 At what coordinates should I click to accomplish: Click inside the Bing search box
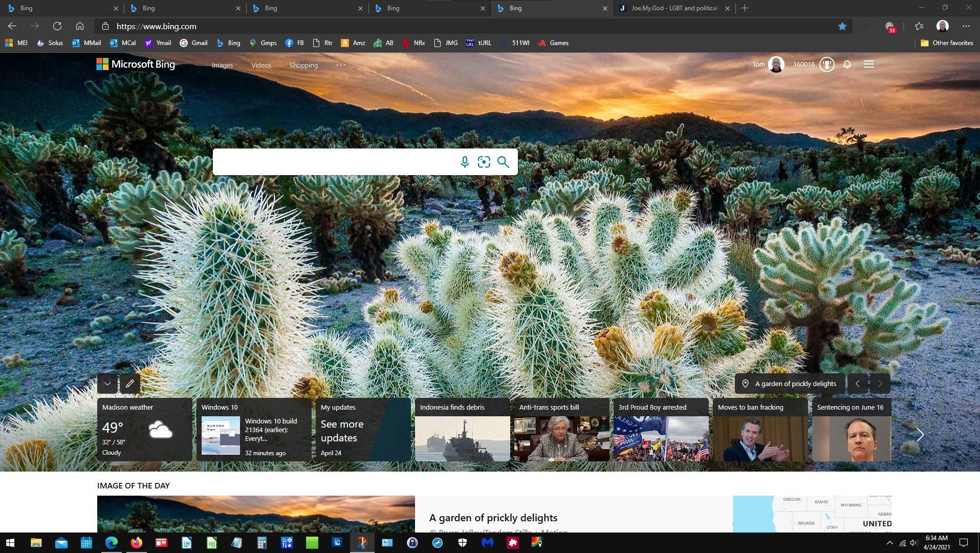(x=333, y=162)
